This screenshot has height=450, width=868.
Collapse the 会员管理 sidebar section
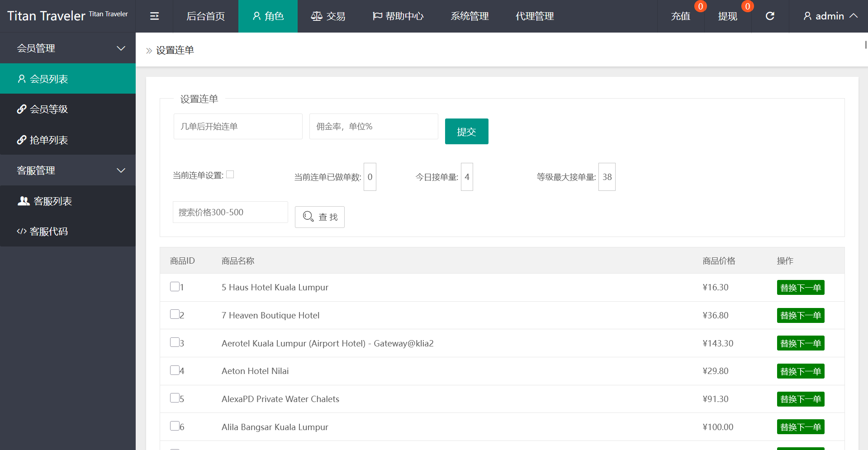pyautogui.click(x=121, y=48)
